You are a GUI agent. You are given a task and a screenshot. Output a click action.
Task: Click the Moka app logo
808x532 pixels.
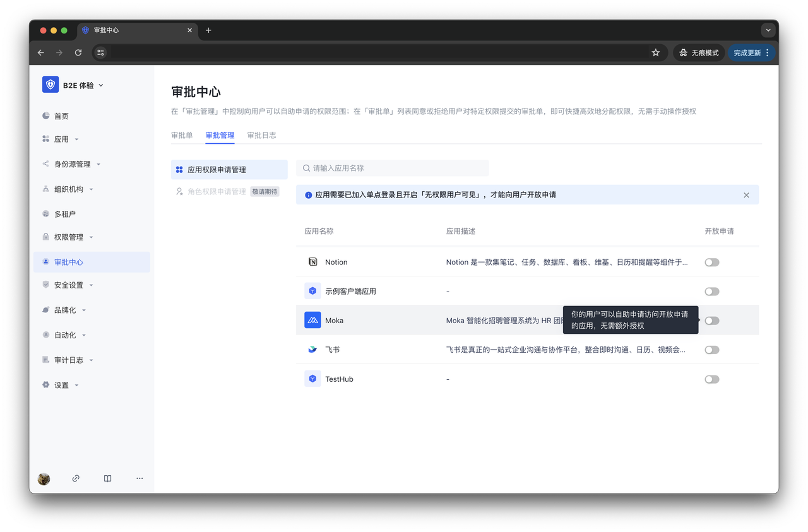pyautogui.click(x=312, y=321)
